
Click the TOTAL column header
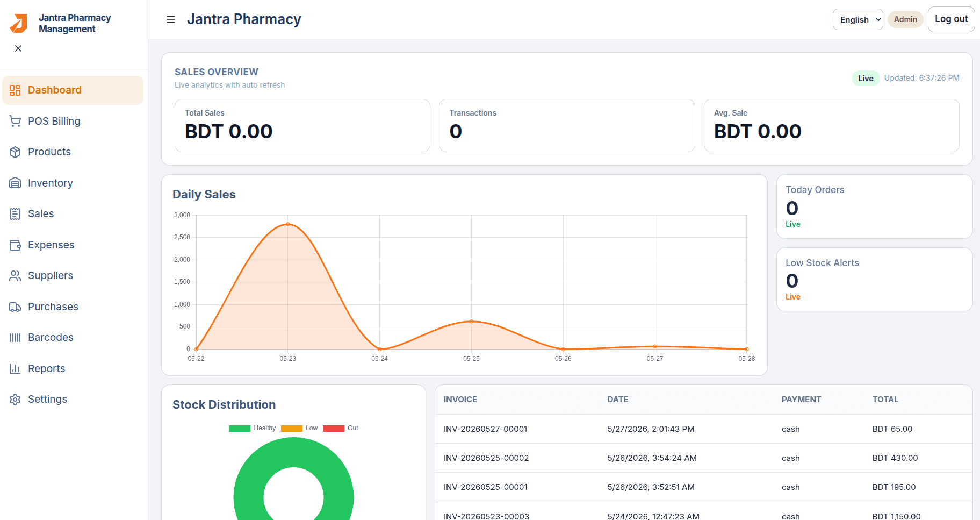(885, 400)
